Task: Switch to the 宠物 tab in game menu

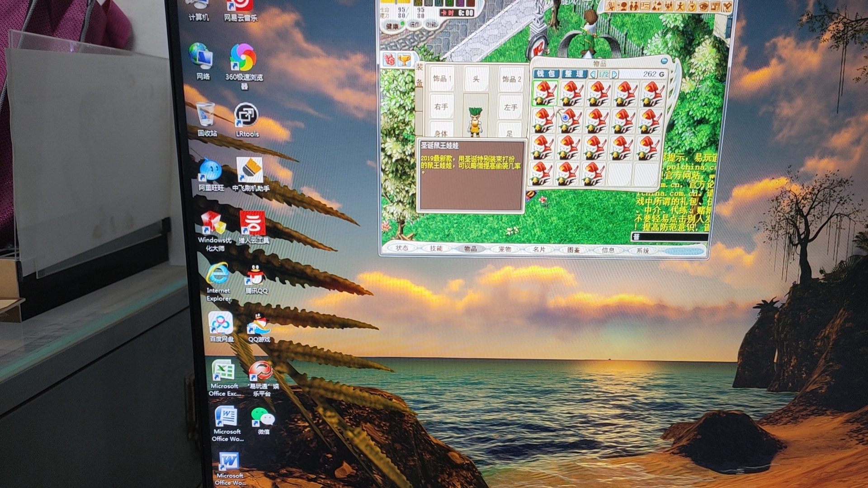Action: (505, 249)
